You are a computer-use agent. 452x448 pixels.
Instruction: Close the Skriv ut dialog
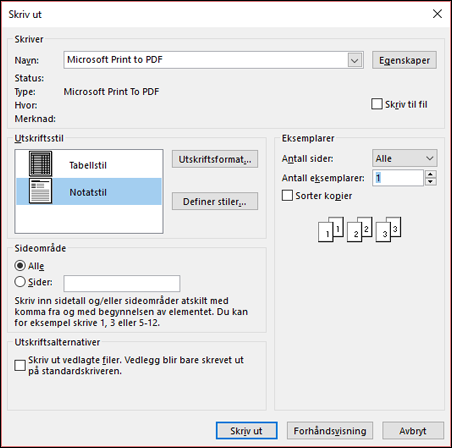tap(437, 14)
